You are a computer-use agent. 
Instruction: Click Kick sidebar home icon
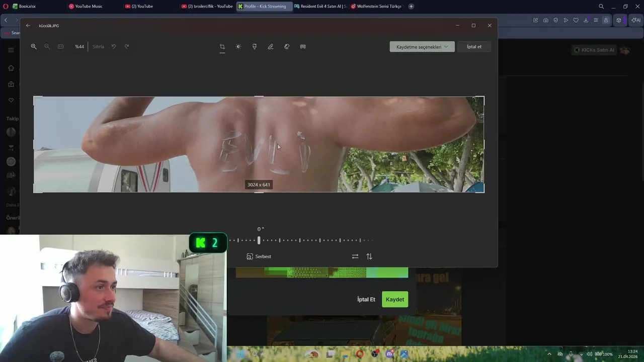(11, 68)
